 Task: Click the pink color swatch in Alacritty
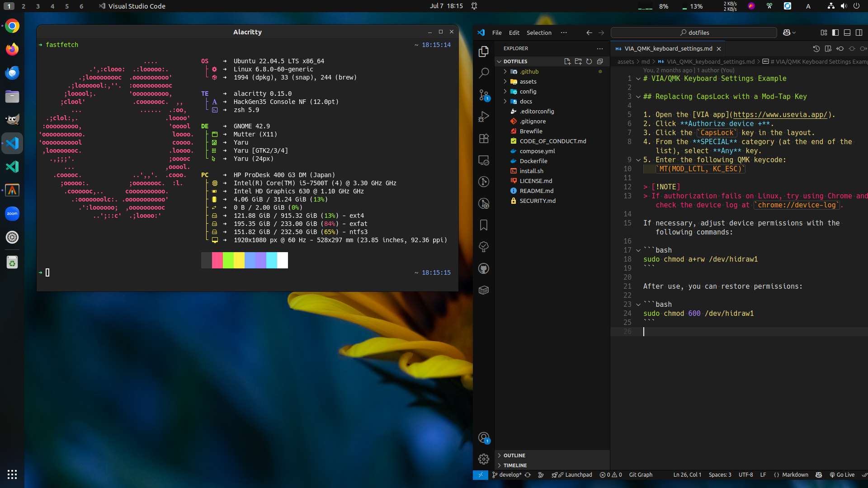pos(217,260)
